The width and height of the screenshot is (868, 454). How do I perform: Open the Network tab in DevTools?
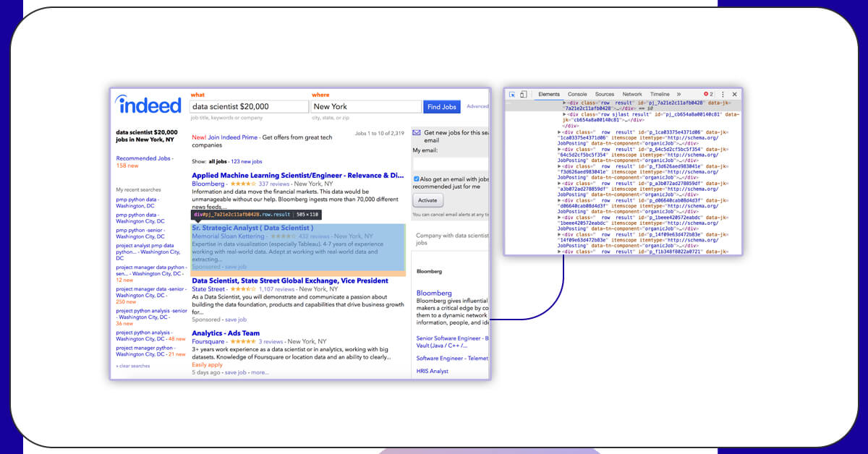[632, 94]
